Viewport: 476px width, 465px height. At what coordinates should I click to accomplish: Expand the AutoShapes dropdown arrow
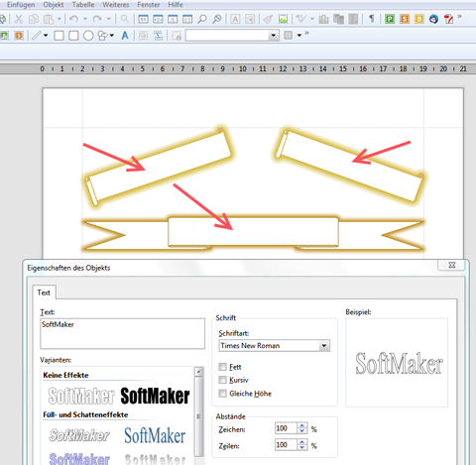[112, 36]
